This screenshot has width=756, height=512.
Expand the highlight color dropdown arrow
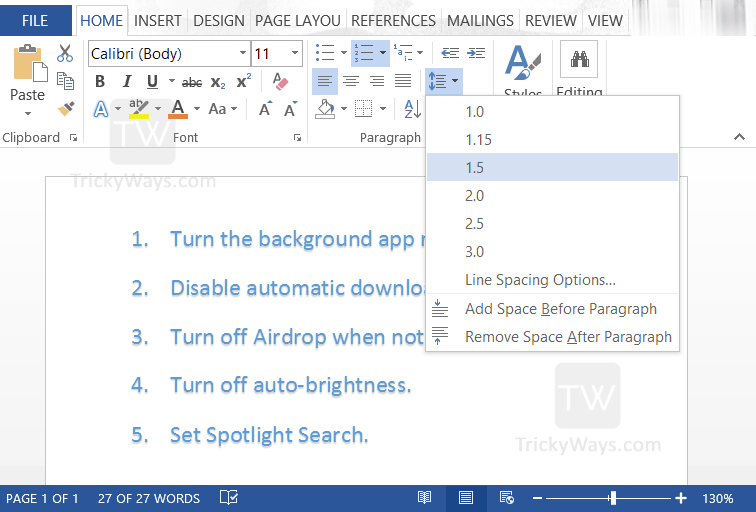158,109
